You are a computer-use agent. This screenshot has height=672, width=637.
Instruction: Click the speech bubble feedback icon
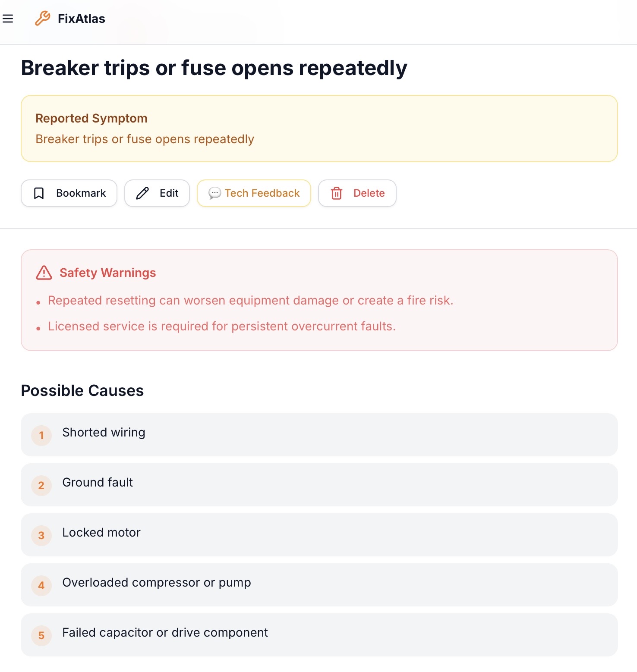pos(214,193)
